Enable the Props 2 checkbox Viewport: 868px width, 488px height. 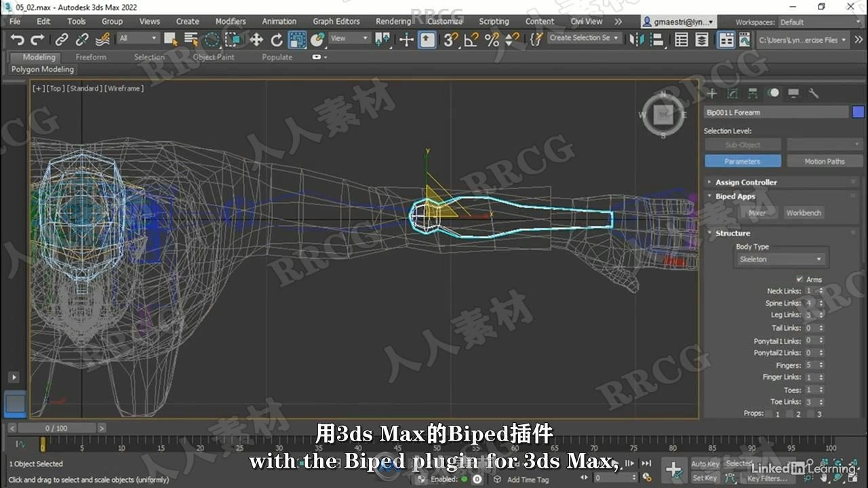point(789,413)
